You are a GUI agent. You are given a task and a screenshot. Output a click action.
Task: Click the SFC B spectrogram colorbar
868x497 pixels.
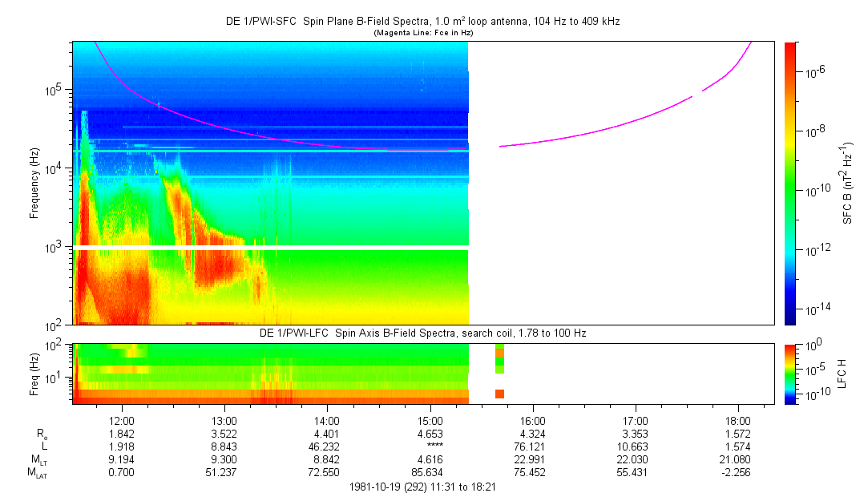tap(789, 183)
